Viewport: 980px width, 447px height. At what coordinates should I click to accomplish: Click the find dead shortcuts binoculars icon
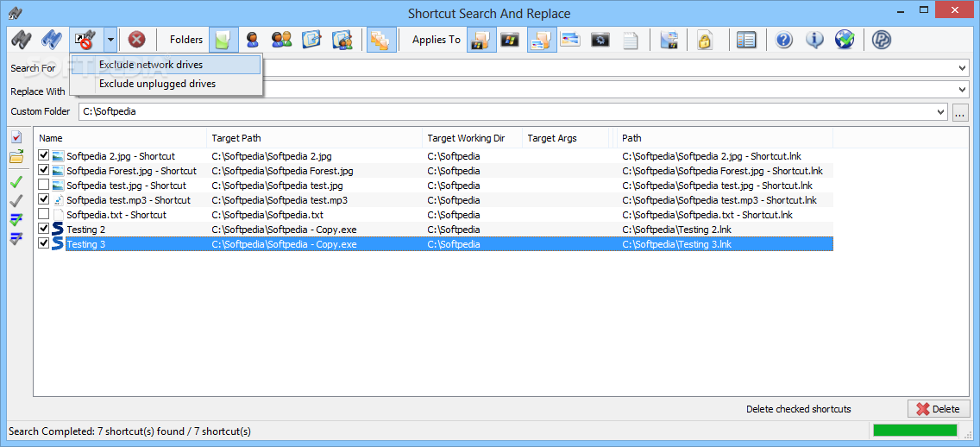tap(85, 40)
